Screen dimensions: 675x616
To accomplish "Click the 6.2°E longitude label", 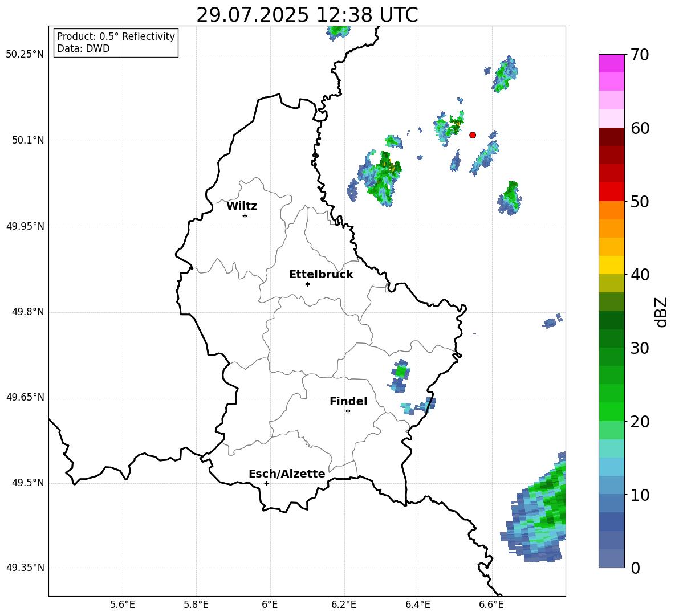I will (x=344, y=605).
